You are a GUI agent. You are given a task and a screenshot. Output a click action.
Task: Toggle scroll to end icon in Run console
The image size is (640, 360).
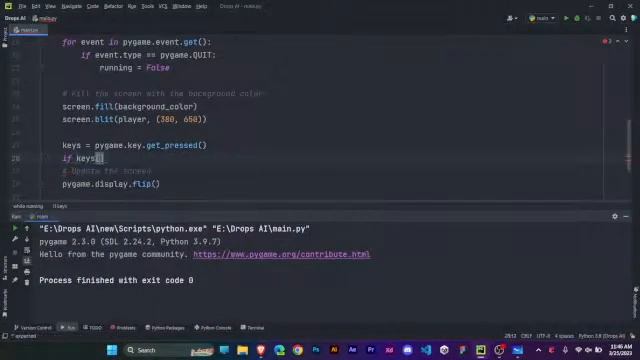click(x=27, y=261)
